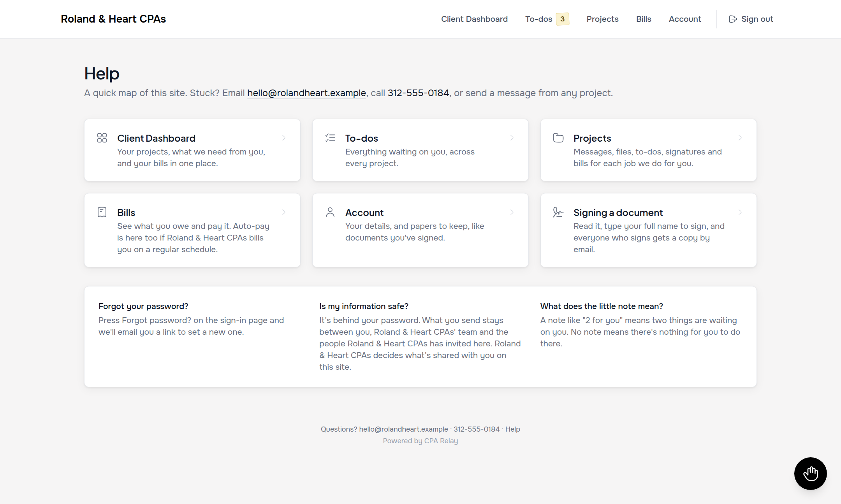841x504 pixels.
Task: Click text 'A note like "2 for you"' paragraph
Action: [x=640, y=332]
